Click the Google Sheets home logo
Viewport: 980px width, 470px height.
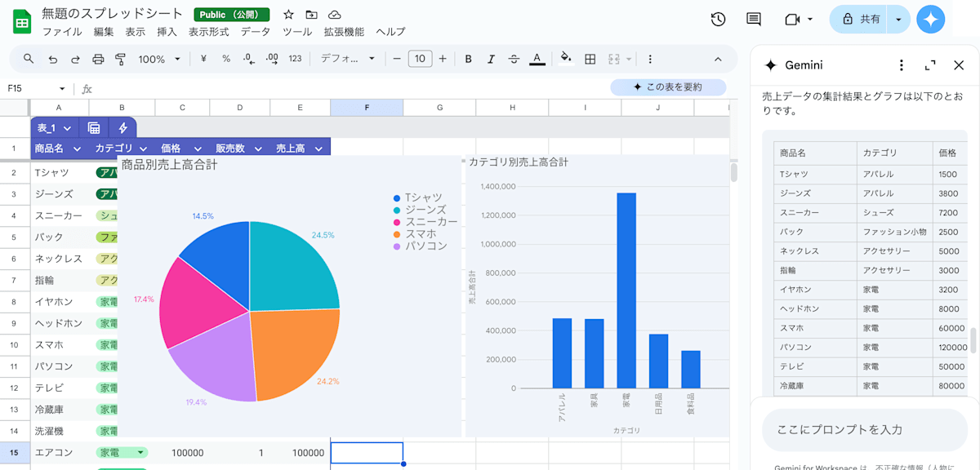pyautogui.click(x=22, y=21)
